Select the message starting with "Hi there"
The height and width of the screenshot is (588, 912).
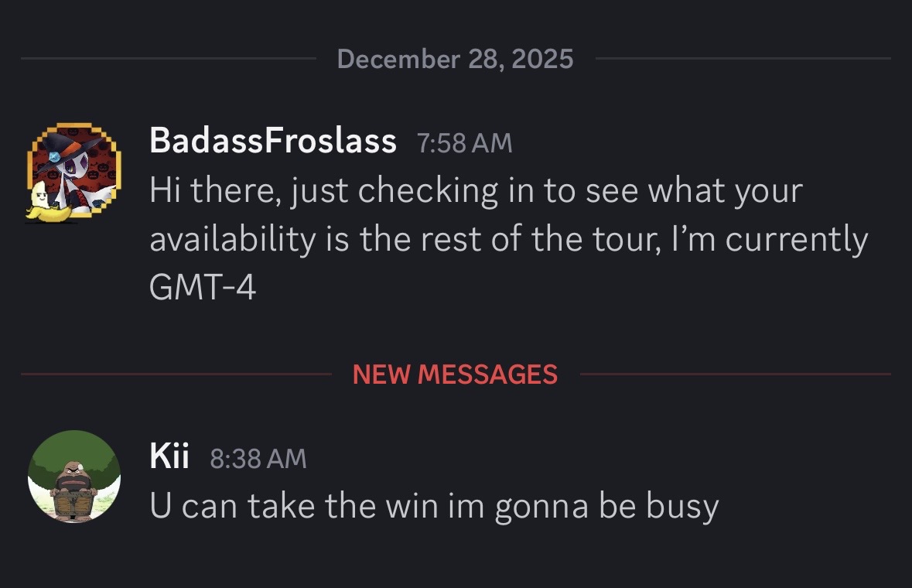(476, 191)
